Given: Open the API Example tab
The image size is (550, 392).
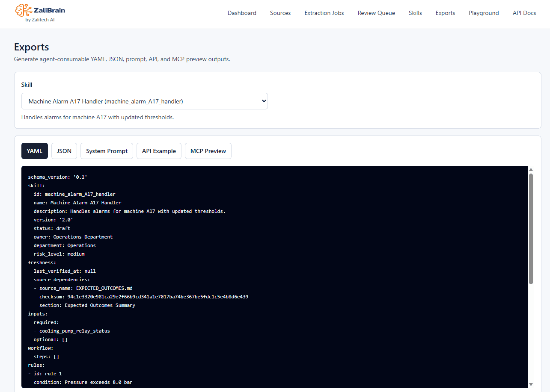Looking at the screenshot, I should [x=159, y=151].
